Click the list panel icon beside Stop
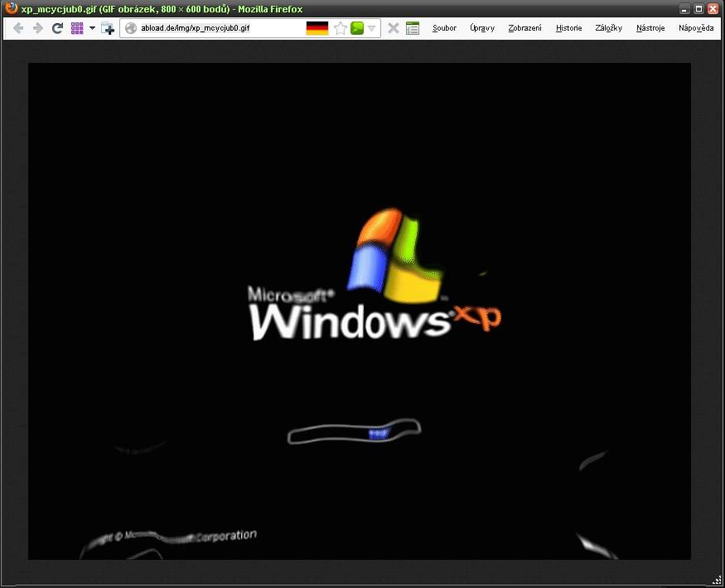The width and height of the screenshot is (725, 588). pos(413,28)
